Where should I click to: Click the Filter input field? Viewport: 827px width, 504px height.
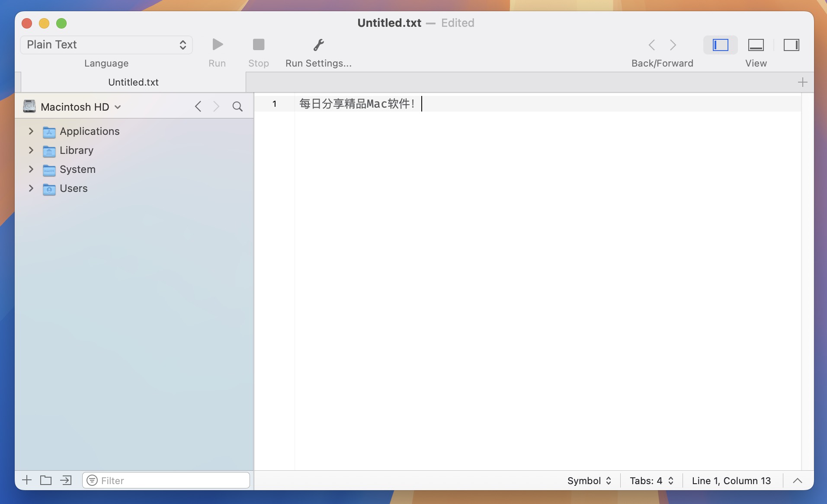[166, 480]
